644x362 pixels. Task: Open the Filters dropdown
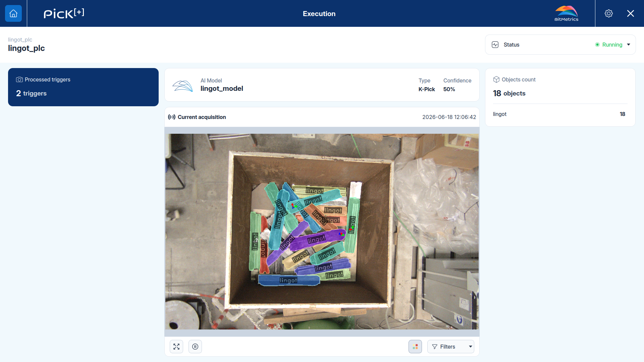[451, 347]
